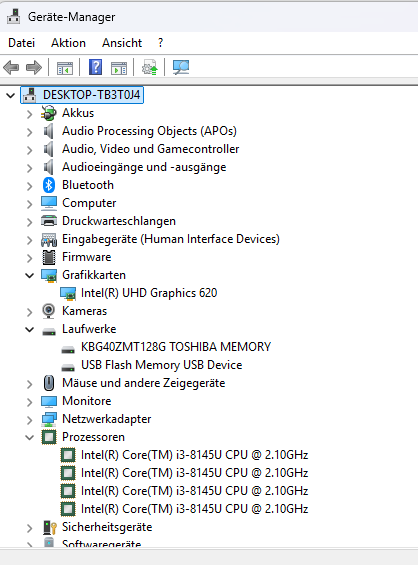This screenshot has height=565, width=418.
Task: Collapse the Laufwerke category
Action: tap(30, 330)
